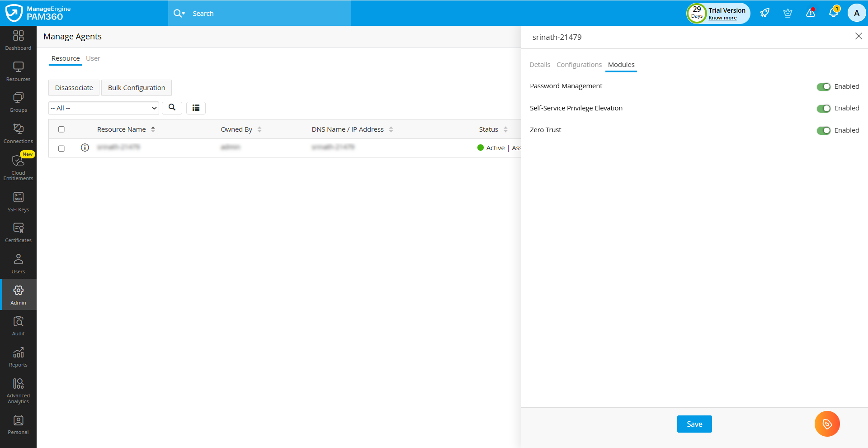This screenshot has height=448, width=868.
Task: Click the notifications bell icon
Action: (x=833, y=13)
